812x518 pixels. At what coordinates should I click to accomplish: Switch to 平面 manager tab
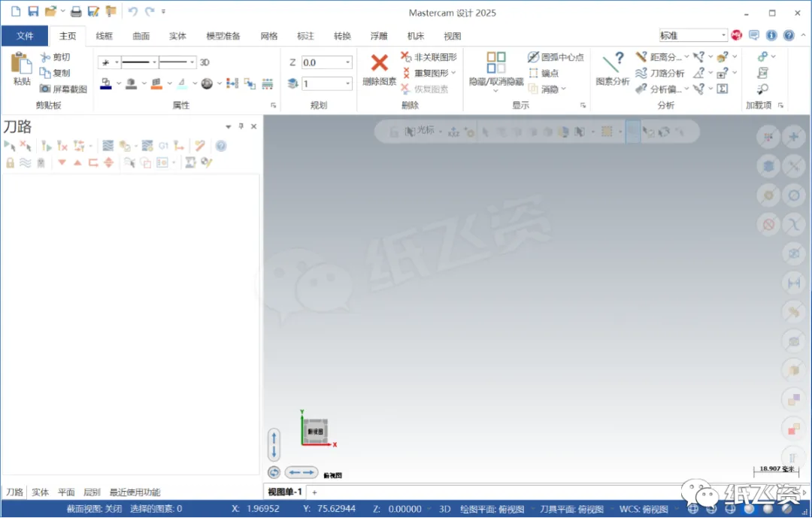pos(66,492)
